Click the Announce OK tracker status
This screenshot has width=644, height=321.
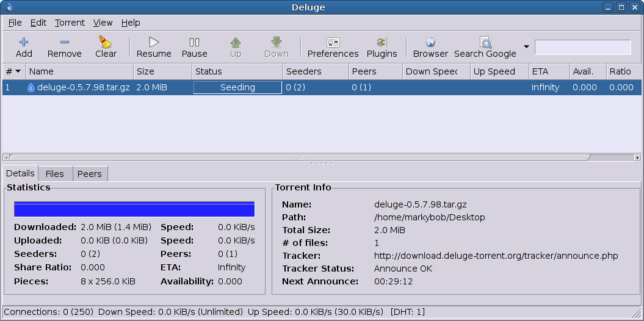click(x=403, y=269)
